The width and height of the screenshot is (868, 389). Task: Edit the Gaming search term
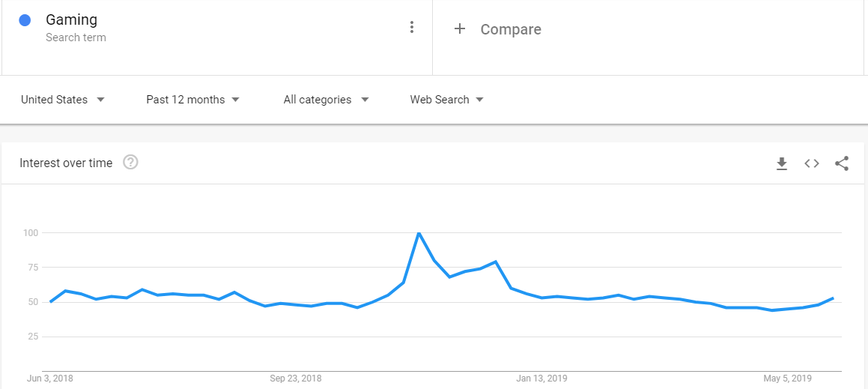click(x=71, y=20)
